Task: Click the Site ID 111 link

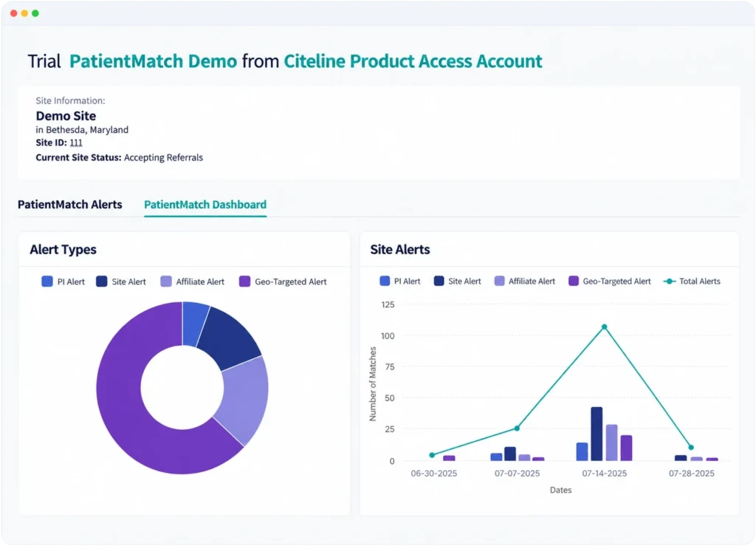Action: [x=76, y=143]
